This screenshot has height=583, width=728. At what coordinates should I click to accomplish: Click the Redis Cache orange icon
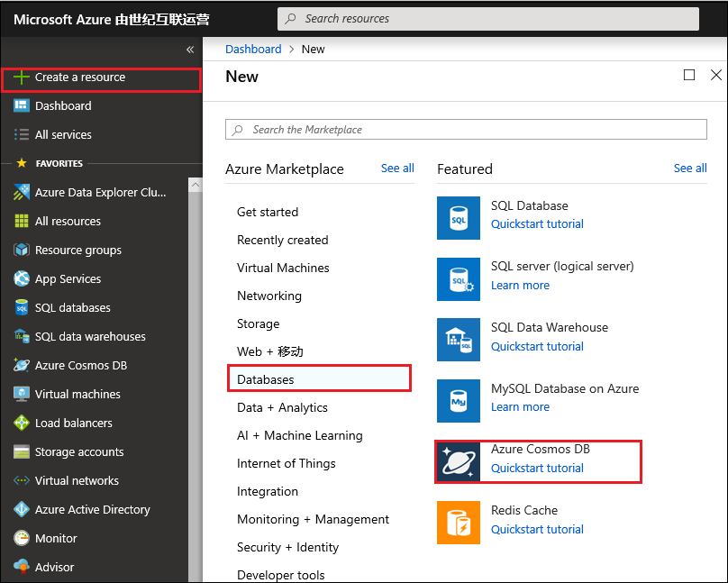click(459, 523)
